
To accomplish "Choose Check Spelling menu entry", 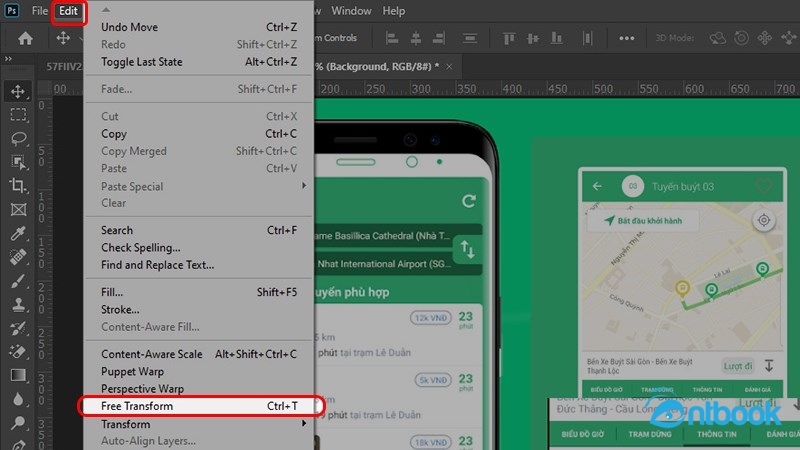I will pyautogui.click(x=199, y=247).
